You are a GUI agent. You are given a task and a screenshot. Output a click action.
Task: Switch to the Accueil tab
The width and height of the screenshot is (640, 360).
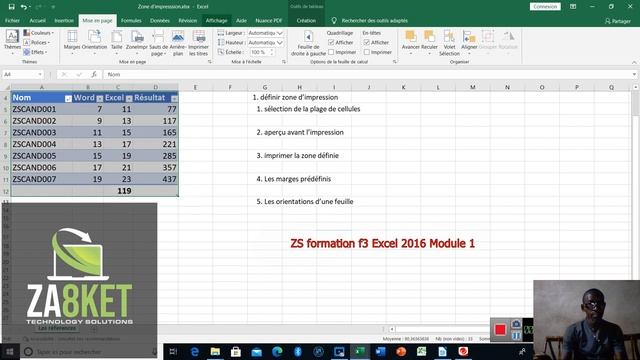[38, 20]
